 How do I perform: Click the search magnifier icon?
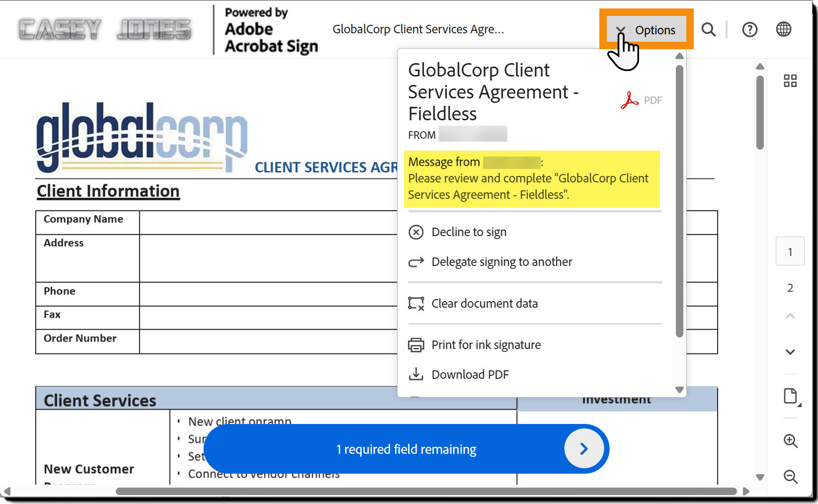point(708,30)
